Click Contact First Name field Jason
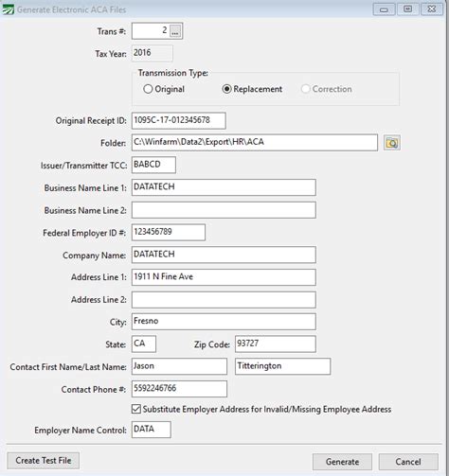Screen dimensions: 449x476 point(179,366)
